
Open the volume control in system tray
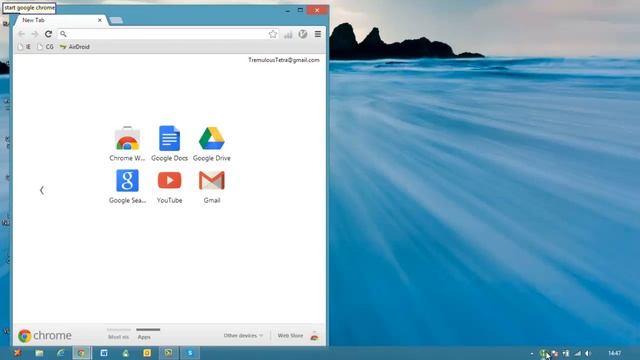click(x=588, y=353)
